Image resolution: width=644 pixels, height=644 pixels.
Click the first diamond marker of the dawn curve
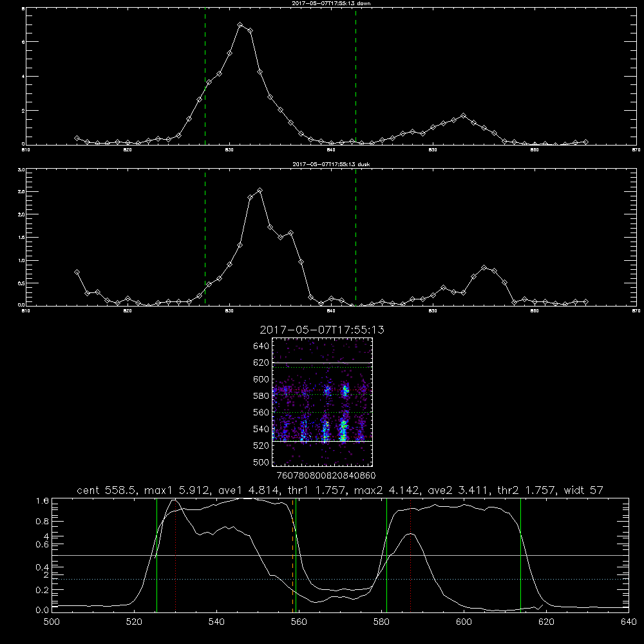(x=77, y=138)
